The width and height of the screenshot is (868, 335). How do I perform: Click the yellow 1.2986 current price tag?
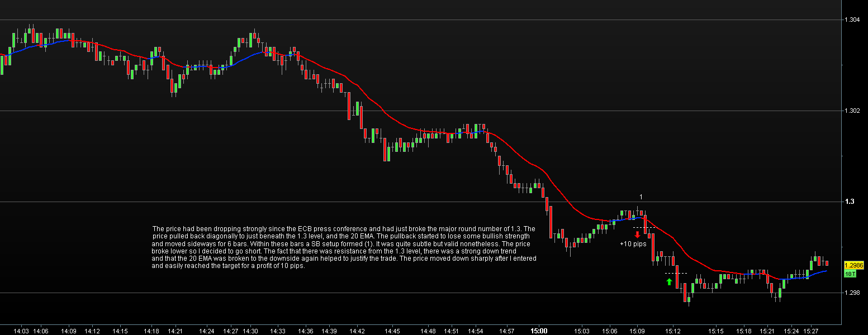[x=854, y=265]
